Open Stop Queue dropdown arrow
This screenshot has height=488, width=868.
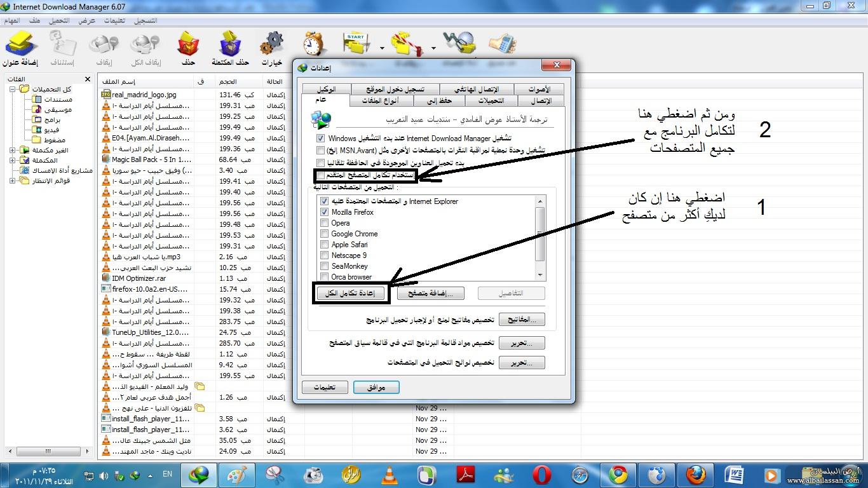pos(433,48)
